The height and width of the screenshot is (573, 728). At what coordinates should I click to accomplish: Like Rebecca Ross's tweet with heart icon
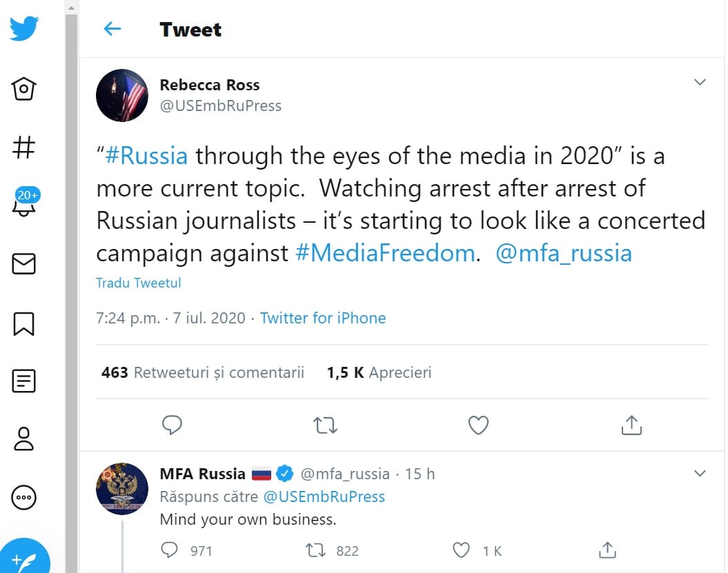[x=478, y=425]
